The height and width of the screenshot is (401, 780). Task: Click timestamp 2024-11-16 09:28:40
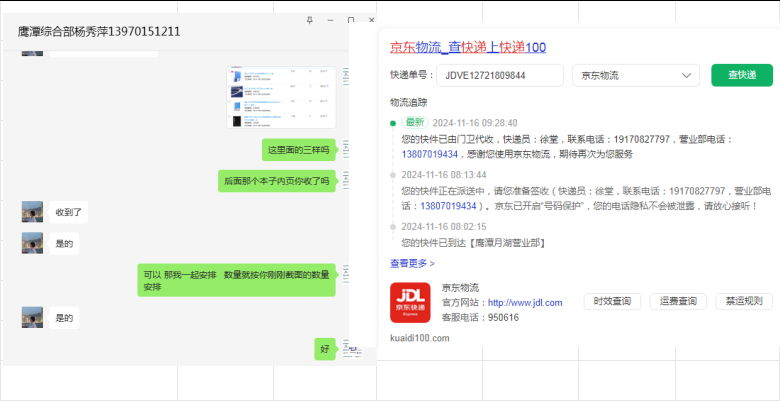(475, 123)
